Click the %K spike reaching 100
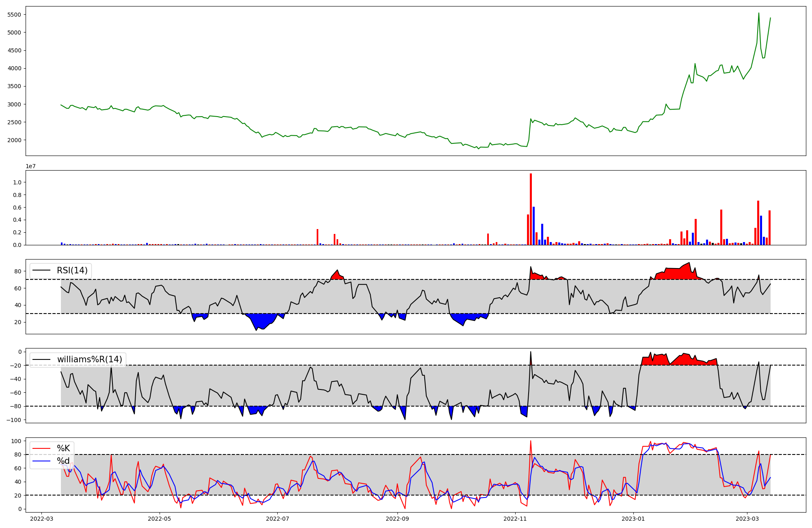The image size is (812, 528). pyautogui.click(x=531, y=441)
